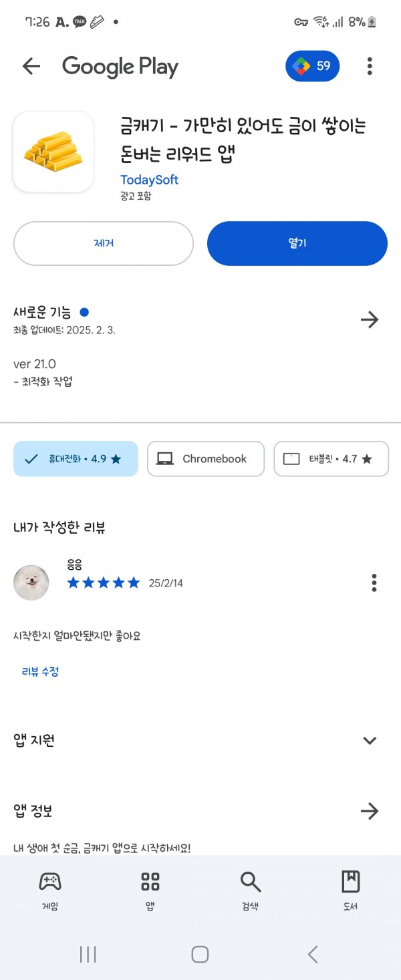Screen dimensions: 401x980
Task: Tap the 리뷰 수정 edit review link
Action: point(41,671)
